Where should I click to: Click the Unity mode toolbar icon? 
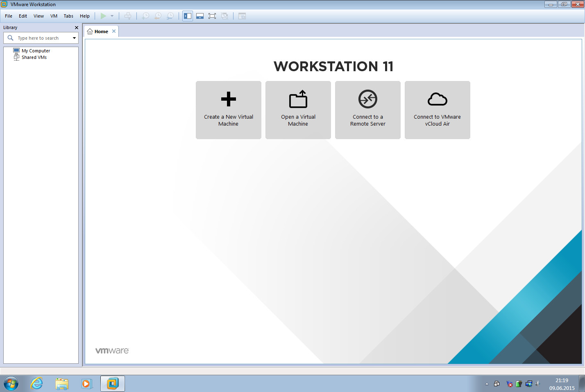224,16
